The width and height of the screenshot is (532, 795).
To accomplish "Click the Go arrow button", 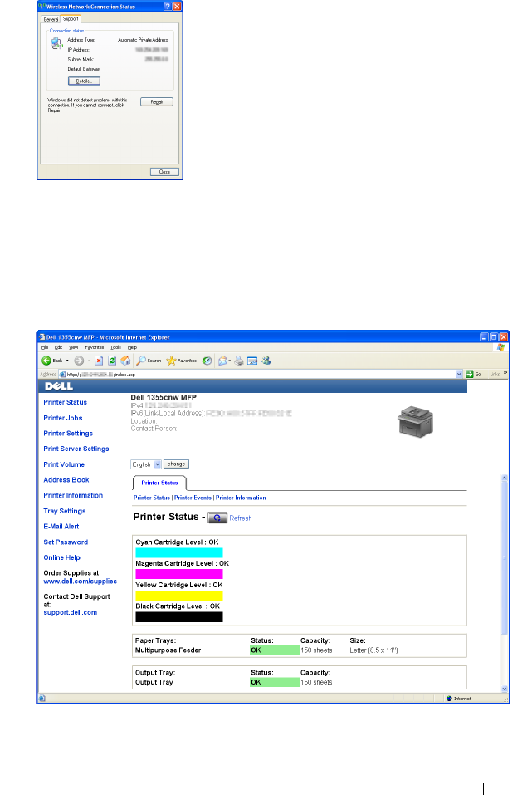I will tap(473, 374).
